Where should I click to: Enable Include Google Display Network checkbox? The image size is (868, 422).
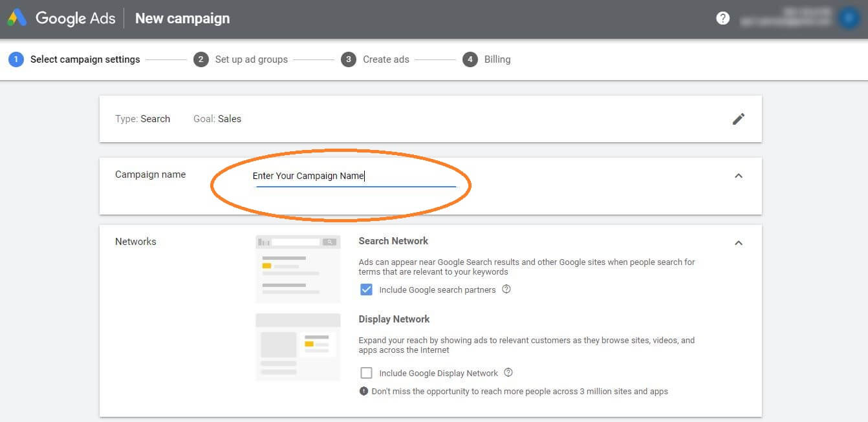[x=366, y=373]
